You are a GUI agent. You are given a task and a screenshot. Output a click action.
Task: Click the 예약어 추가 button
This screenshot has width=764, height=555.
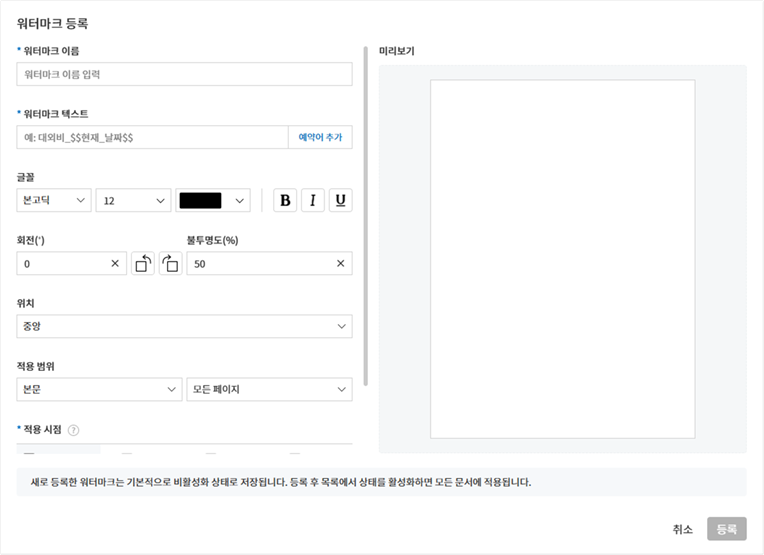point(320,138)
